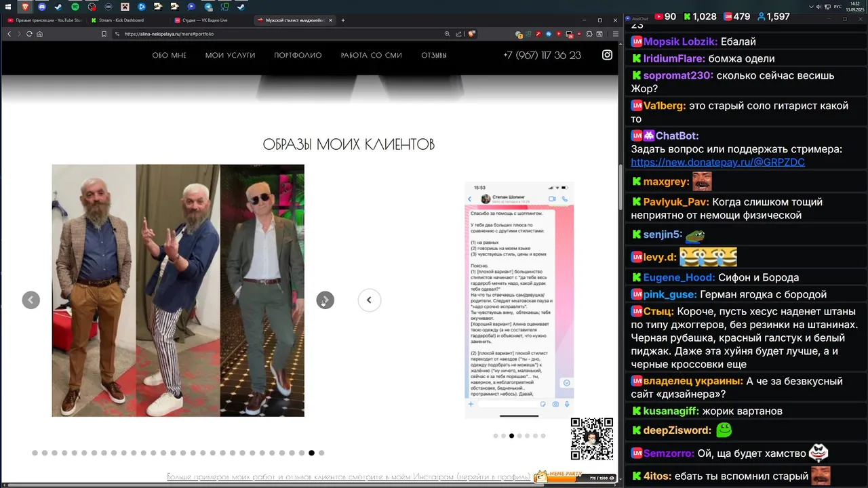
Task: Open the clock and date flyout
Action: click(854, 6)
